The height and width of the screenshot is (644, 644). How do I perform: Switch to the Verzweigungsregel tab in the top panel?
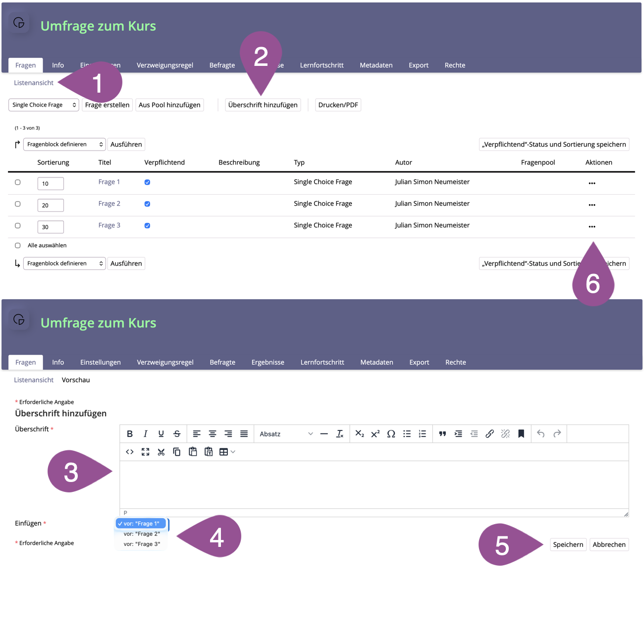pos(165,65)
